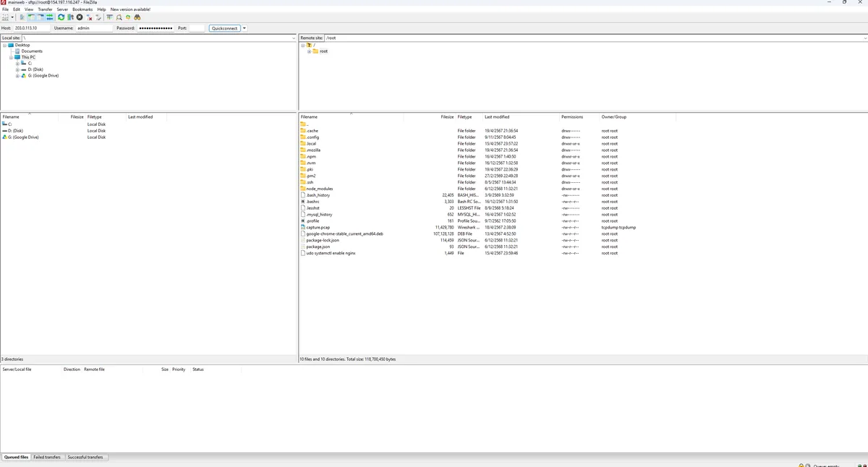The image size is (868, 467).
Task: Toggle processing of the transfer queue
Action: (70, 17)
